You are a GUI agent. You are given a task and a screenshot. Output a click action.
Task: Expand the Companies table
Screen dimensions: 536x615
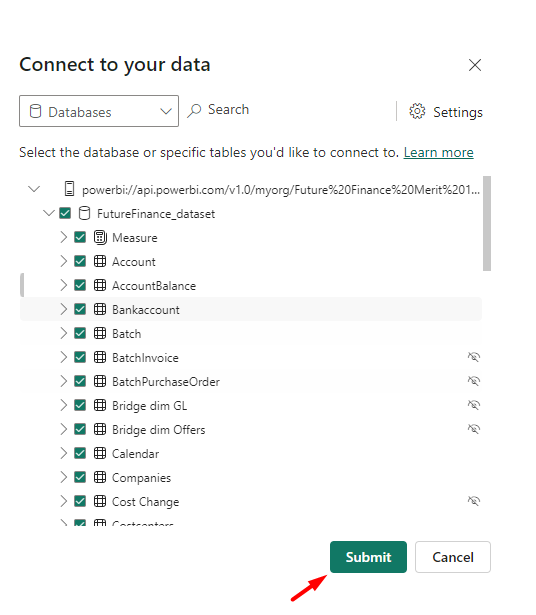point(64,477)
